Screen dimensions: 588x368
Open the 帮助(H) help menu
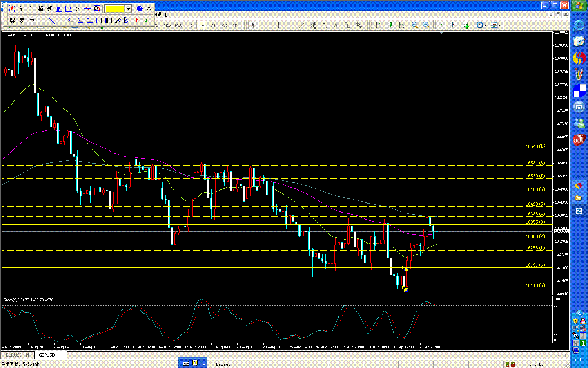point(162,14)
